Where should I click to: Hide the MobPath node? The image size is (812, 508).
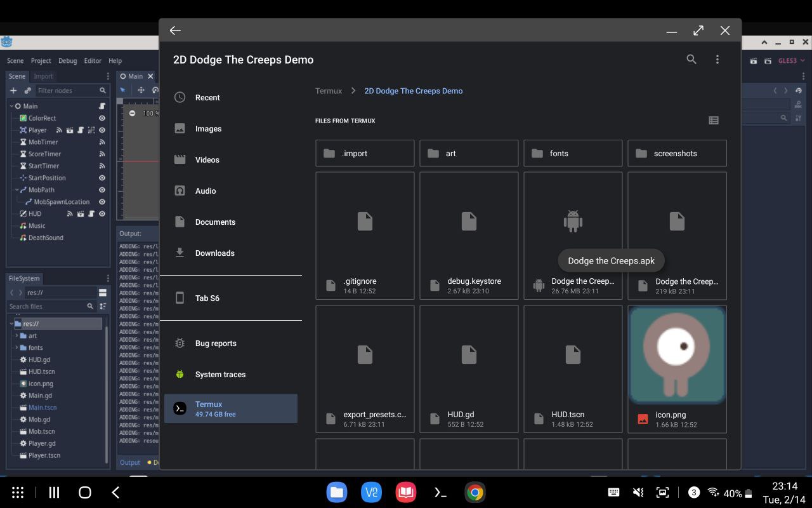tap(102, 190)
